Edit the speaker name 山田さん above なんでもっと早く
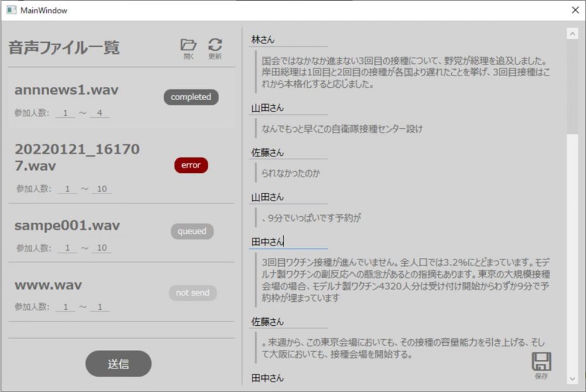 click(x=288, y=108)
